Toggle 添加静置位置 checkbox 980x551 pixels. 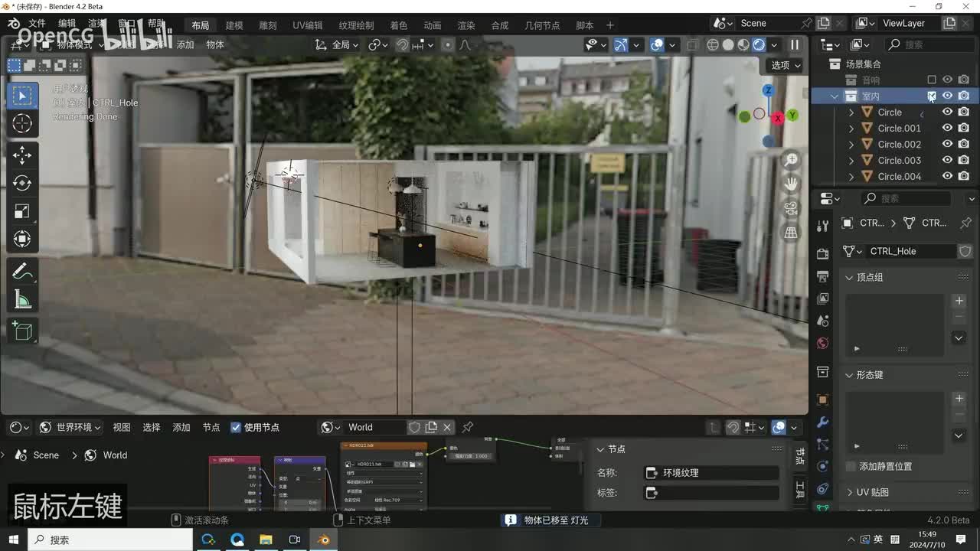(x=851, y=466)
